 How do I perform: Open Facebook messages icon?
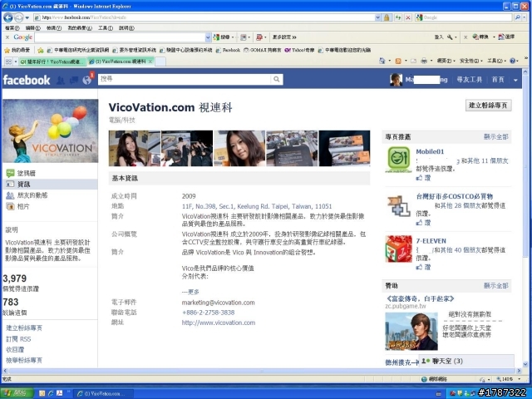point(74,81)
